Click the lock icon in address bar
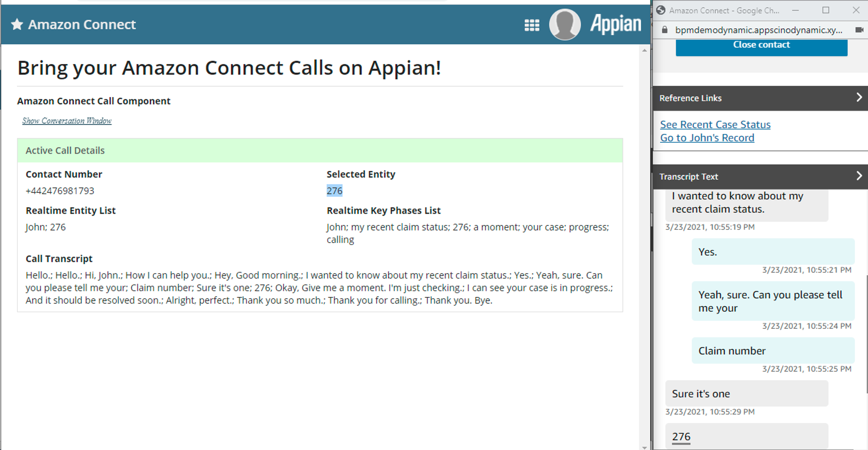Viewport: 868px width, 450px height. point(665,30)
